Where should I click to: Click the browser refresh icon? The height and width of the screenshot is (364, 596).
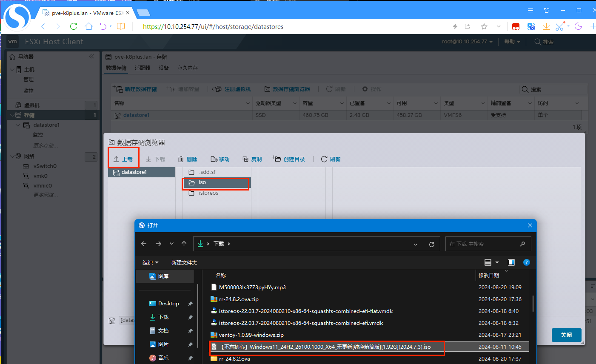74,26
